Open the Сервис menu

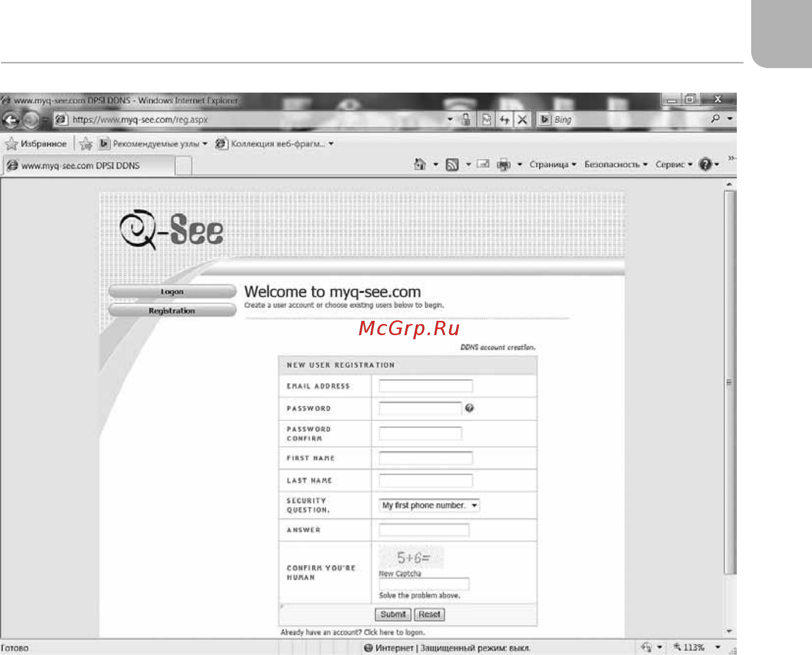(x=673, y=164)
